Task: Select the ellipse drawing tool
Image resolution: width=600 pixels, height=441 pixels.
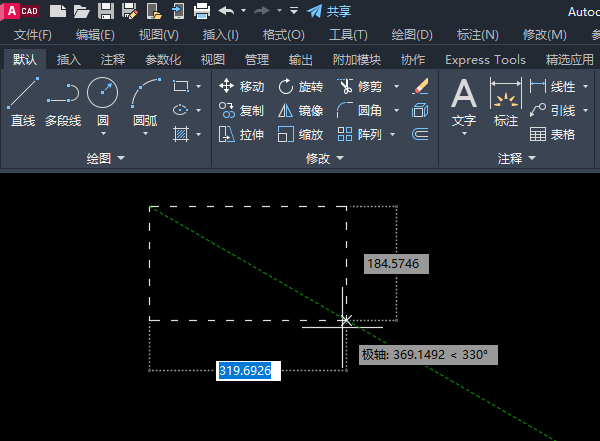Action: click(181, 110)
